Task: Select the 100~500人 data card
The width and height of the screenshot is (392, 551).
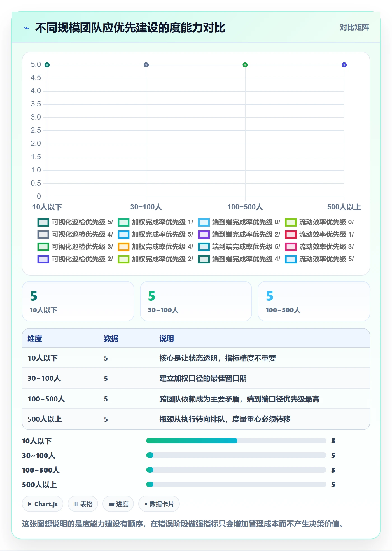Action: point(314,301)
